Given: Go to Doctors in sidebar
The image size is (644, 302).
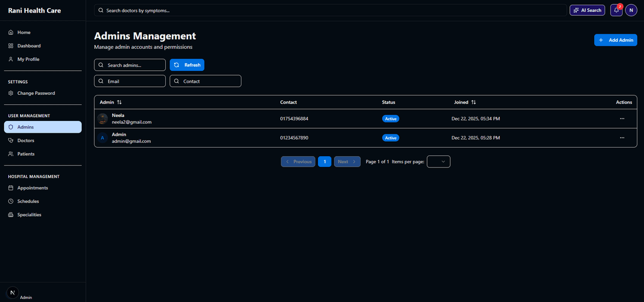Looking at the screenshot, I should [x=26, y=141].
